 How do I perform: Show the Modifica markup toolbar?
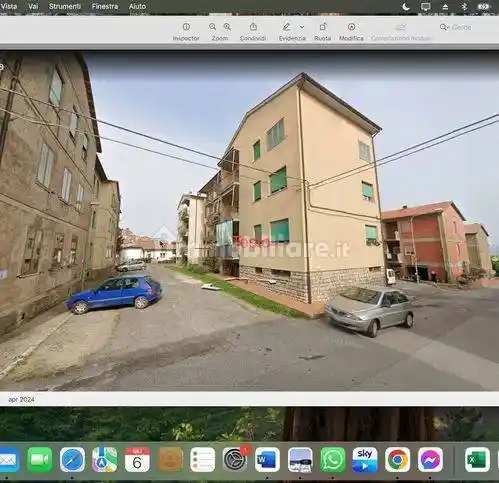[x=351, y=27]
